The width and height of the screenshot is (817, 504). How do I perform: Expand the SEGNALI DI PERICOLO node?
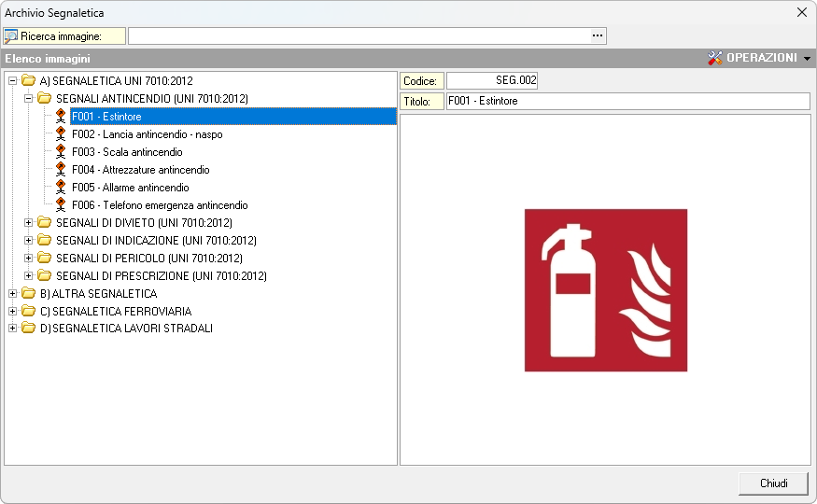coord(29,259)
